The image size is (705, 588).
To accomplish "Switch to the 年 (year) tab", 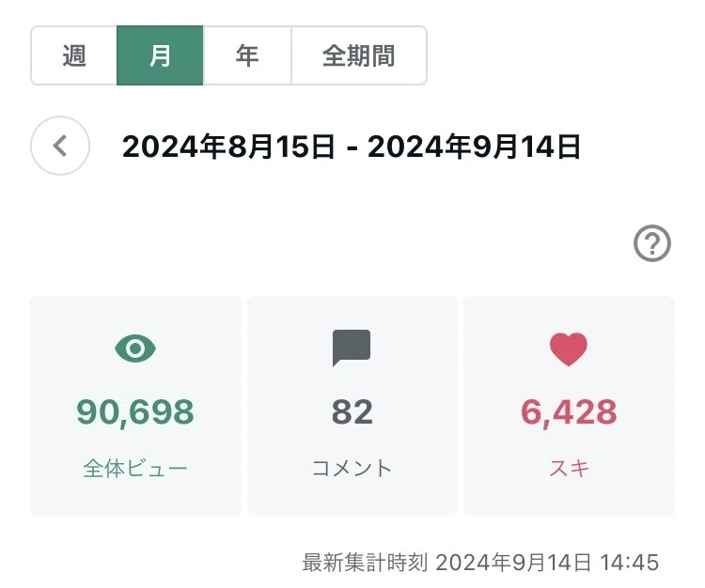I will pos(247,55).
